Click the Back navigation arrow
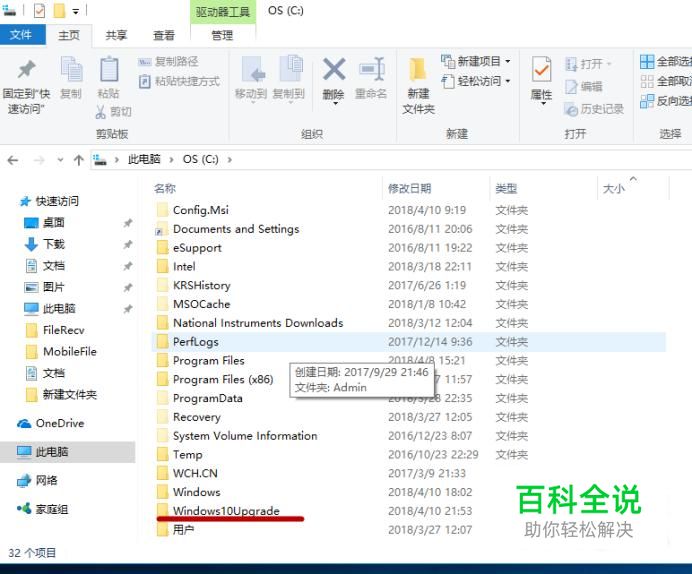The height and width of the screenshot is (574, 692). click(13, 160)
